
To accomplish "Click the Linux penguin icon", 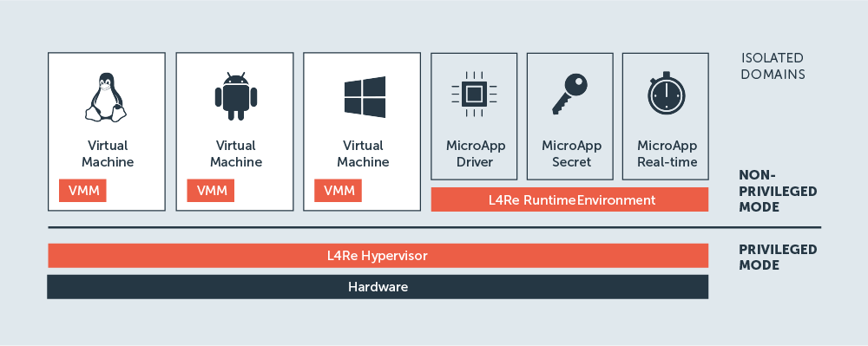I will point(106,97).
